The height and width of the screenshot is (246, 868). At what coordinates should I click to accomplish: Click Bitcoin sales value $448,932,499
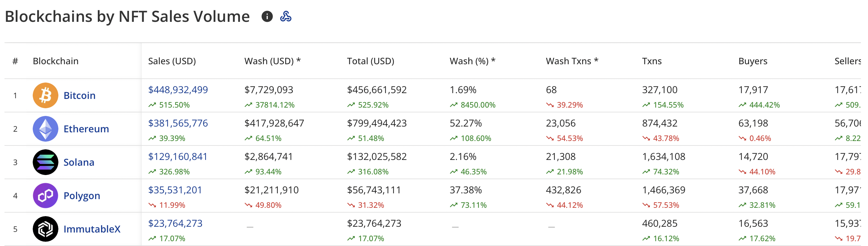[x=178, y=90]
